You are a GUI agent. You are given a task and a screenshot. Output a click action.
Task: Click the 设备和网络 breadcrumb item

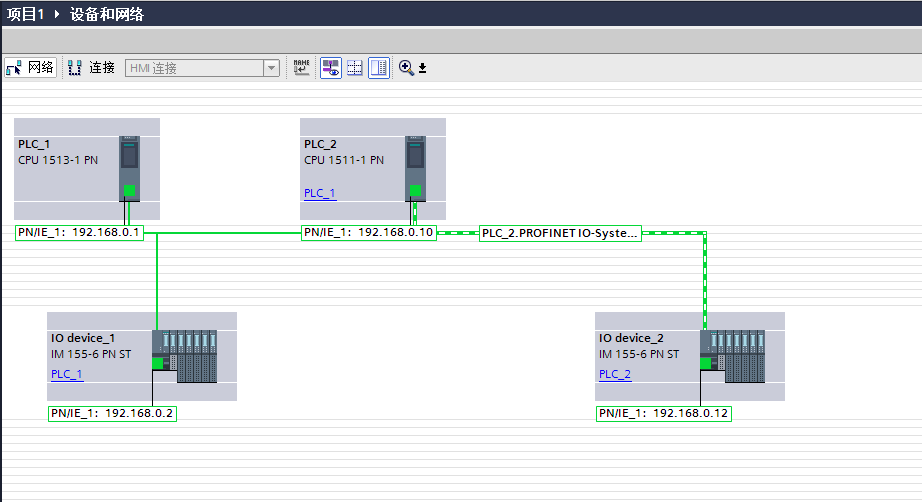pyautogui.click(x=107, y=15)
